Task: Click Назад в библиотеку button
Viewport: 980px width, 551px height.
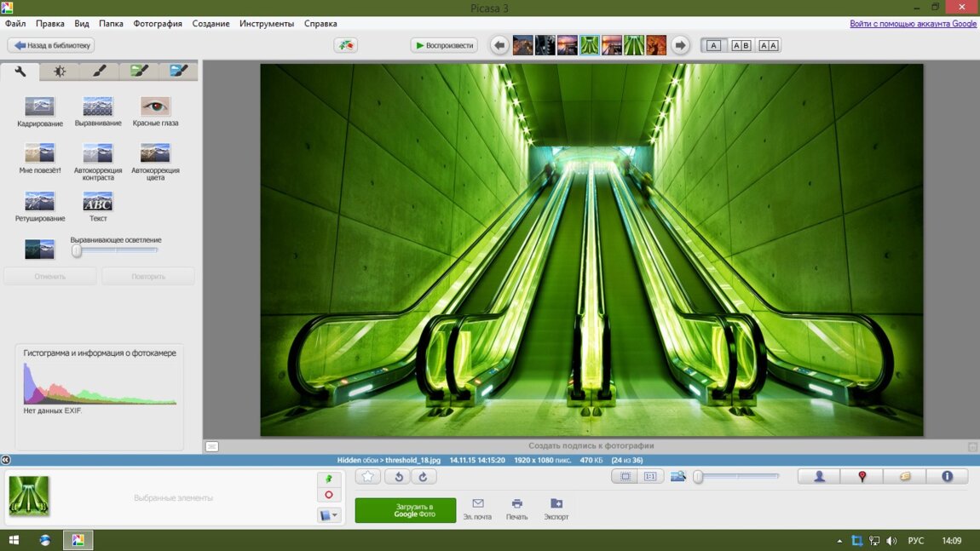Action: click(51, 45)
